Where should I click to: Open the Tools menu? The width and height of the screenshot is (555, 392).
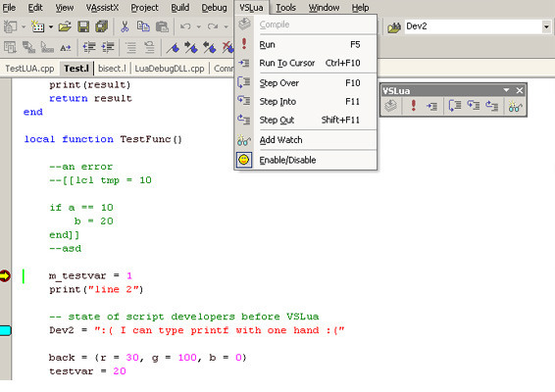[x=285, y=8]
